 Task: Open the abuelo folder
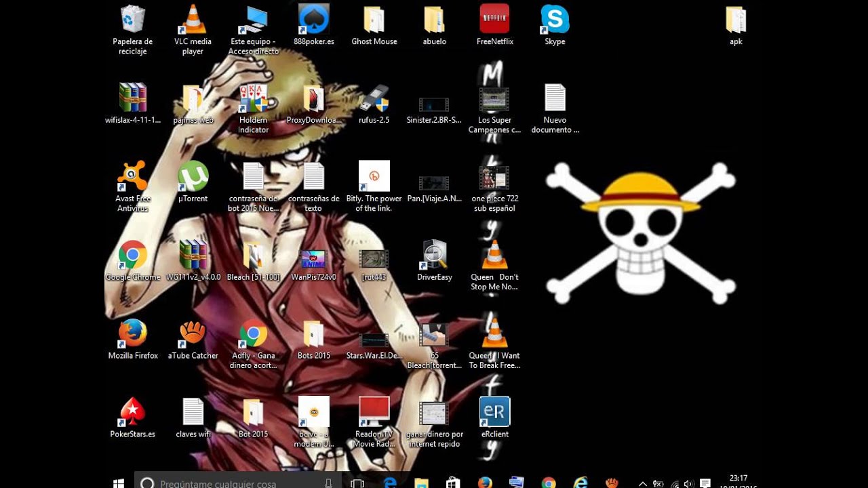click(x=435, y=26)
